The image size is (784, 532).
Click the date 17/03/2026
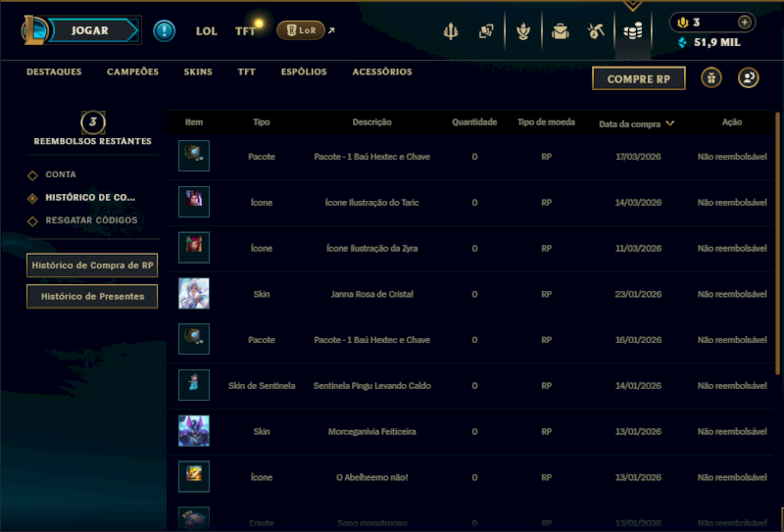pyautogui.click(x=638, y=157)
